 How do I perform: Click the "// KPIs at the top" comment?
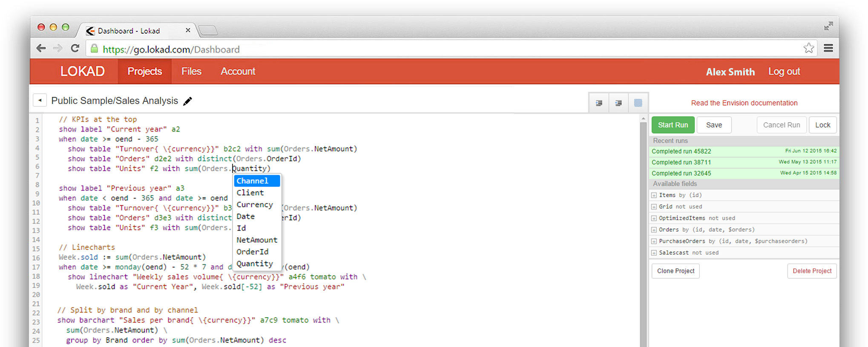pyautogui.click(x=98, y=120)
